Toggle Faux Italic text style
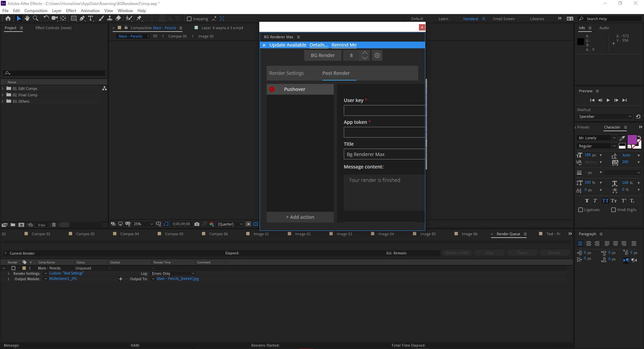This screenshot has width=644, height=349. (x=595, y=201)
